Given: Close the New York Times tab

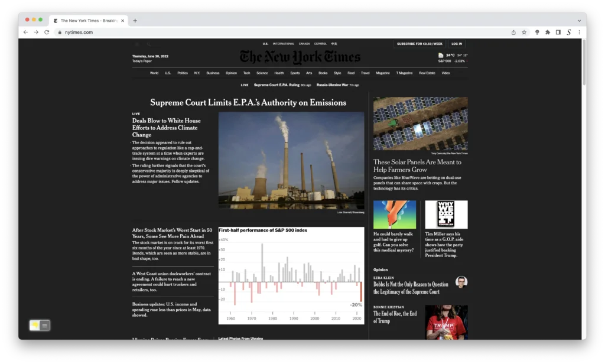Looking at the screenshot, I should [123, 21].
